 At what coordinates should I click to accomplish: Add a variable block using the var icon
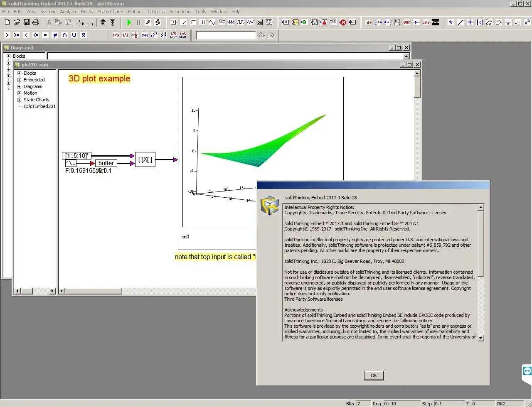[x=406, y=22]
